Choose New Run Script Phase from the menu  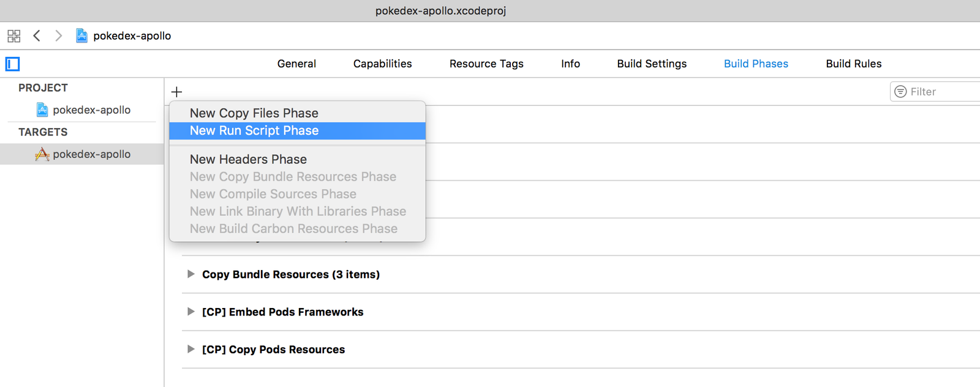(x=254, y=130)
